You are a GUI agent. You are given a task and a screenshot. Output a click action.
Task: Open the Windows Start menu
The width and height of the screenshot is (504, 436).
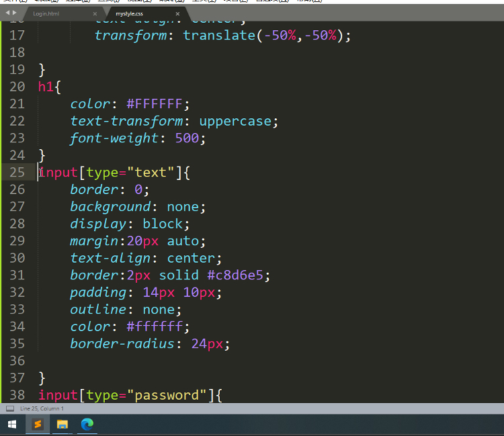pyautogui.click(x=11, y=424)
